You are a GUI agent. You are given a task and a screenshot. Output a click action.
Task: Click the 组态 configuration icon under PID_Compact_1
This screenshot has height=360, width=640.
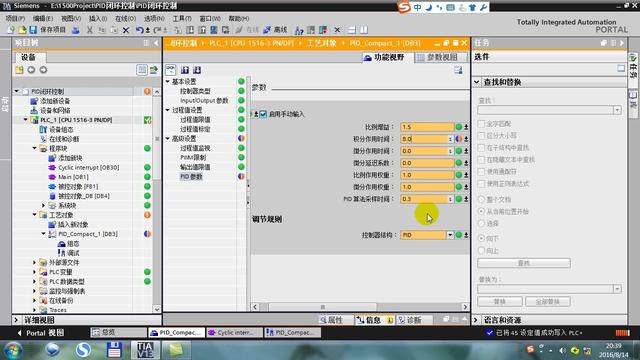click(61, 244)
